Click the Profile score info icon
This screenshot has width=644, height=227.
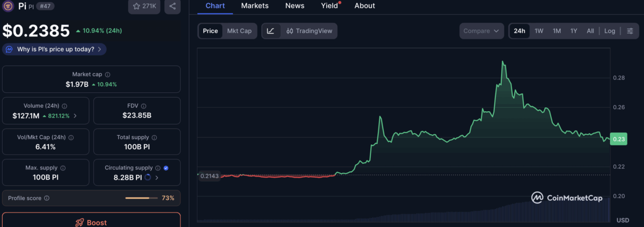[47, 199]
